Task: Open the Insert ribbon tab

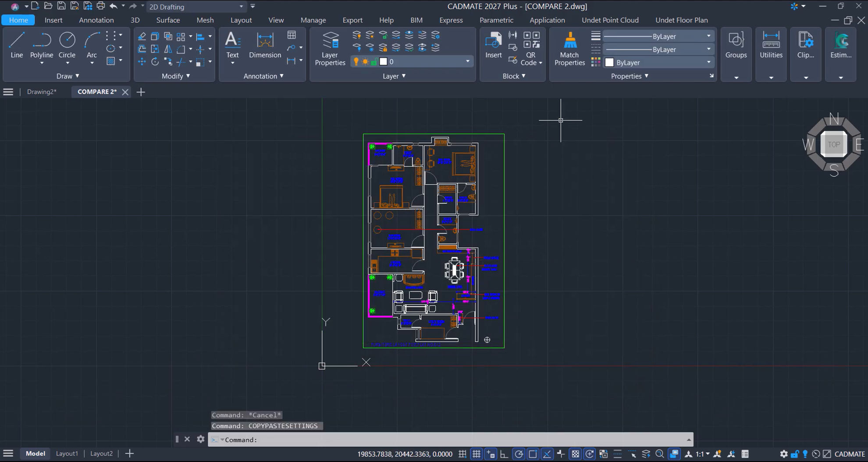Action: (x=53, y=20)
